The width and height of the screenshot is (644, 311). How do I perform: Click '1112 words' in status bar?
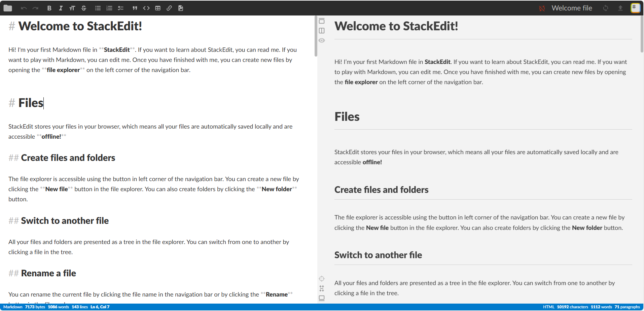(x=601, y=307)
